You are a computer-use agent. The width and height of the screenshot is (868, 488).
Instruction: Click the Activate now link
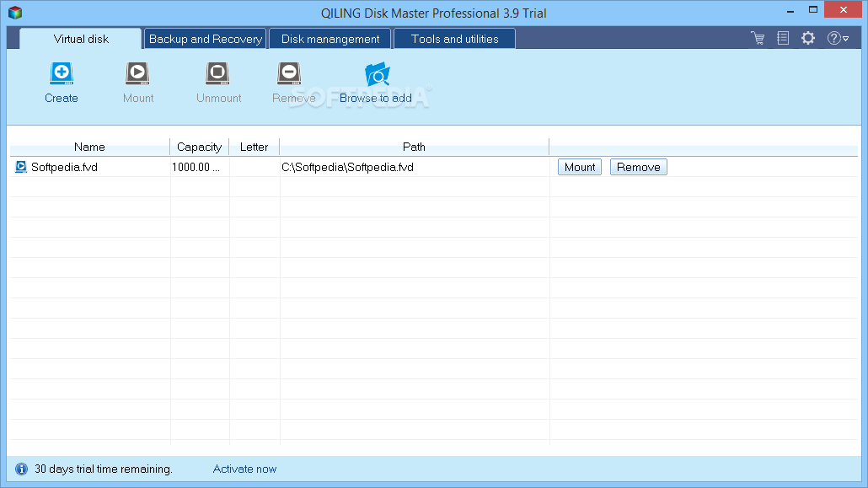[x=244, y=469]
